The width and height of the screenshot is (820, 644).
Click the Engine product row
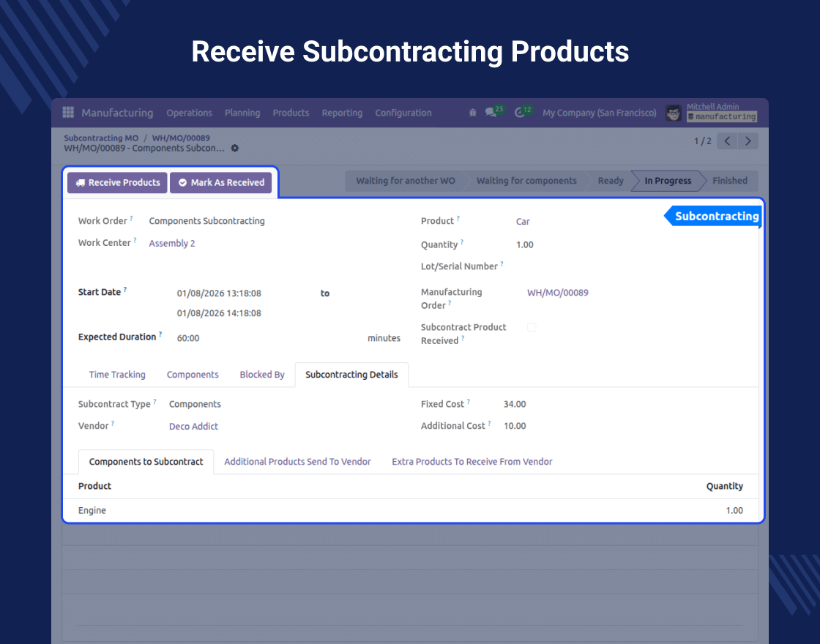coord(411,511)
